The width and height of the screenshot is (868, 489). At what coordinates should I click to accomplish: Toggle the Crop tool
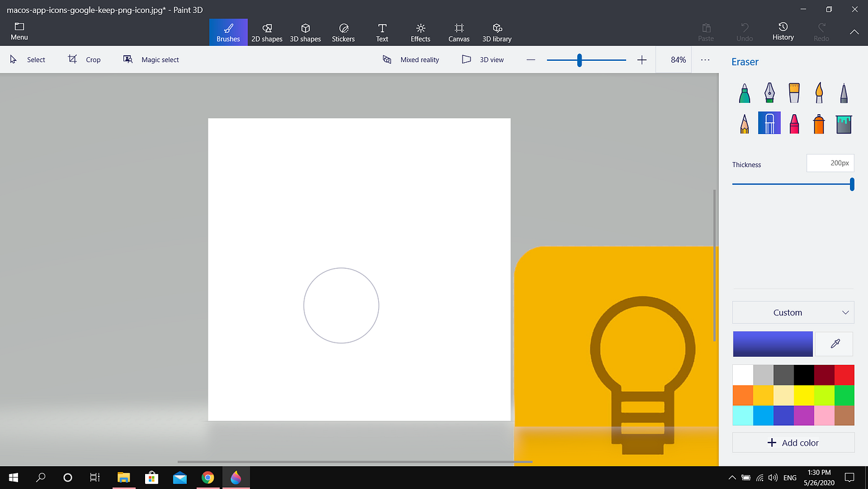[x=84, y=59]
